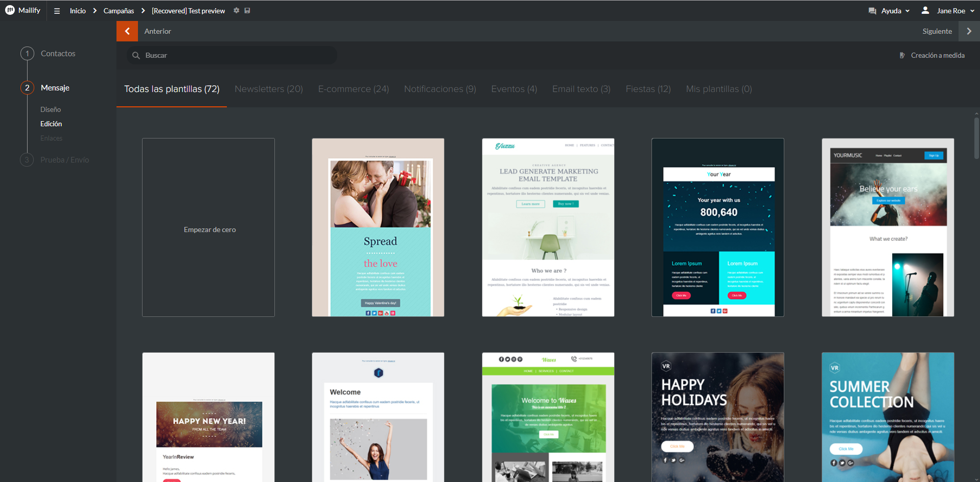Go to Inicio breadcrumb
Image resolution: width=980 pixels, height=482 pixels.
click(x=78, y=11)
